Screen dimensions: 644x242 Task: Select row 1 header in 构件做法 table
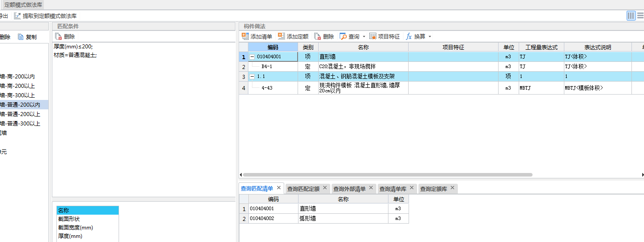pos(243,57)
